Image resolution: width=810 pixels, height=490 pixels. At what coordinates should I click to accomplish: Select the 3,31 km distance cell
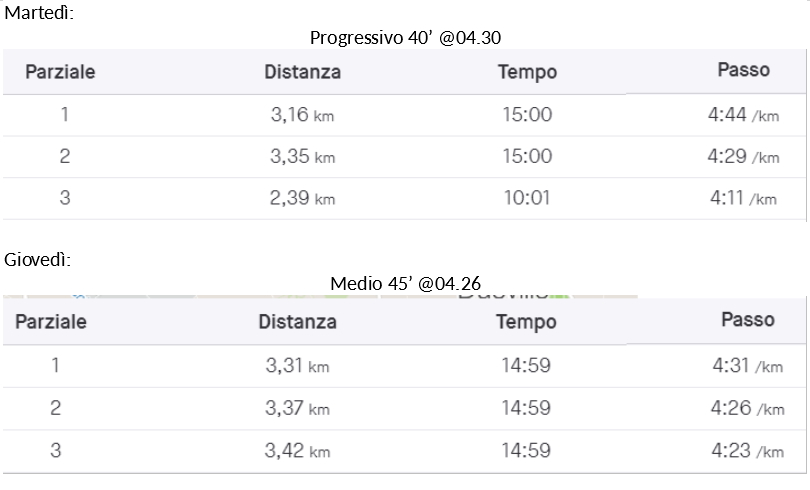[298, 366]
